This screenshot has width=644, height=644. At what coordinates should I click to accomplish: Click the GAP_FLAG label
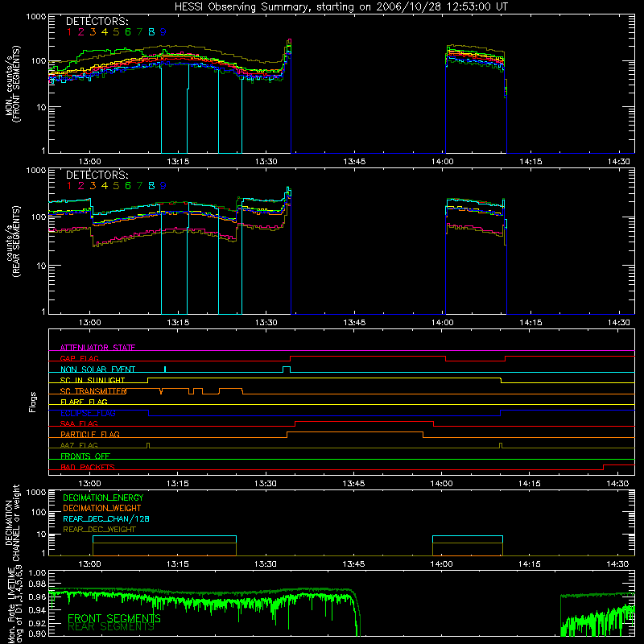tap(79, 358)
